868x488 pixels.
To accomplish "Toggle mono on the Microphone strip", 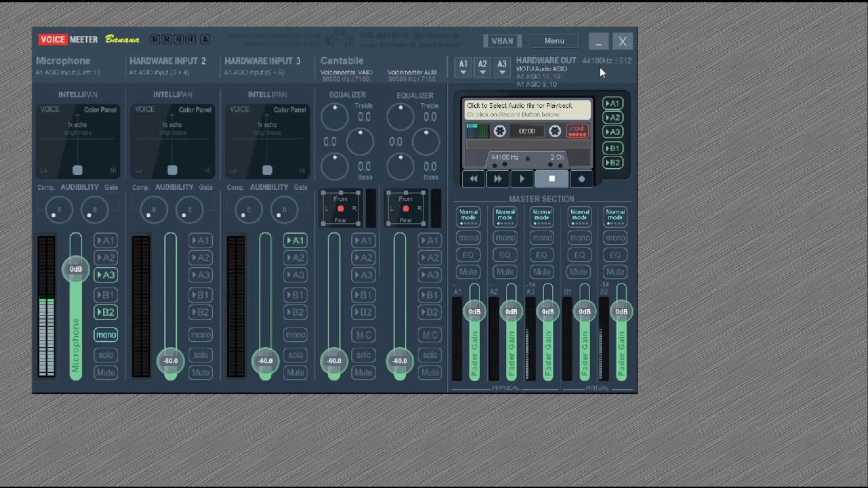I will pyautogui.click(x=106, y=335).
